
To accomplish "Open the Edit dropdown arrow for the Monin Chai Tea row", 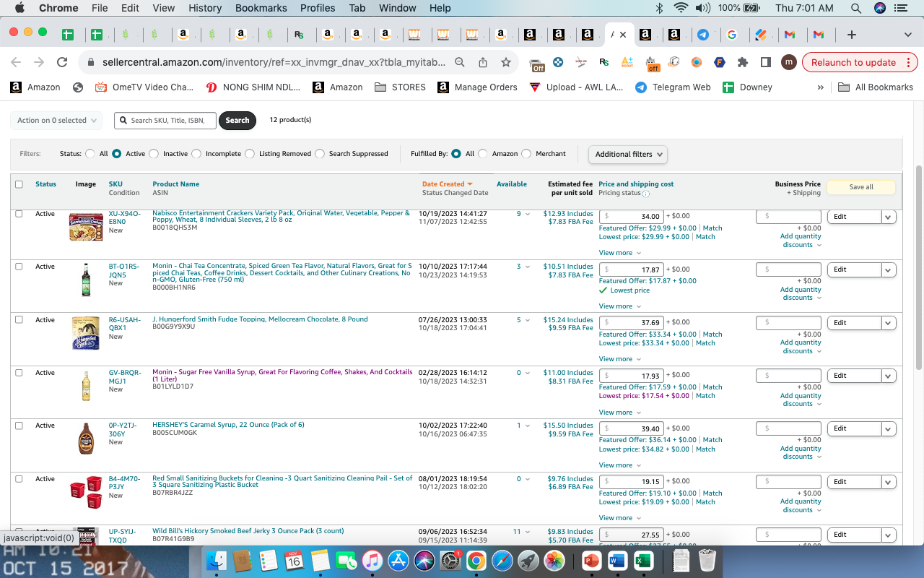I will pyautogui.click(x=889, y=269).
